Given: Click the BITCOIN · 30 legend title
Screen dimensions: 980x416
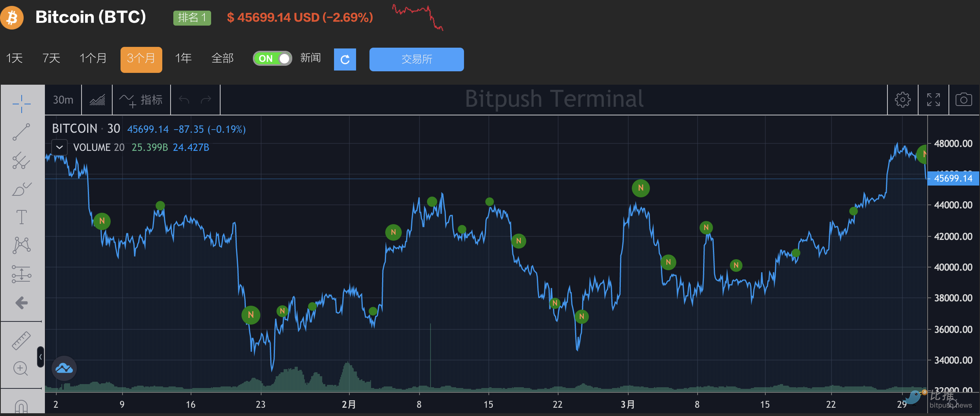Looking at the screenshot, I should click(86, 129).
